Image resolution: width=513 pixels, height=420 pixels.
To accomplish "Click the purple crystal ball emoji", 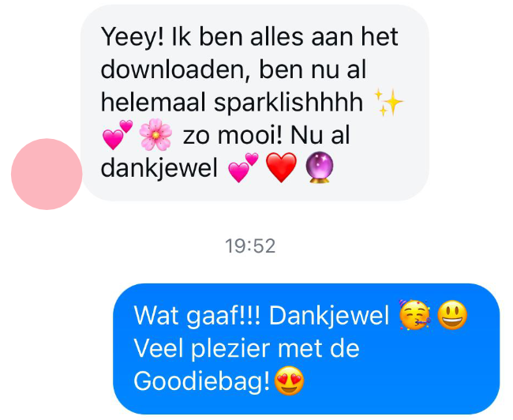I will 320,167.
